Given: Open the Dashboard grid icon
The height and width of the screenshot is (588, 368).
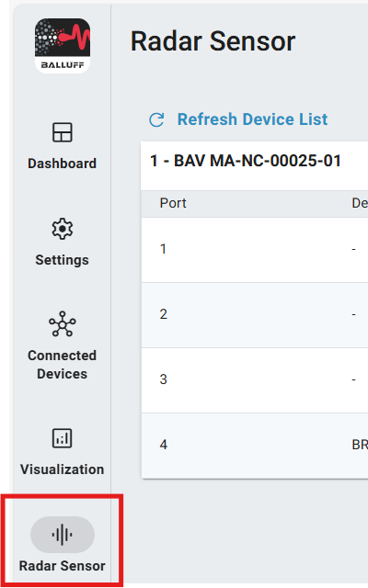Looking at the screenshot, I should pyautogui.click(x=63, y=132).
